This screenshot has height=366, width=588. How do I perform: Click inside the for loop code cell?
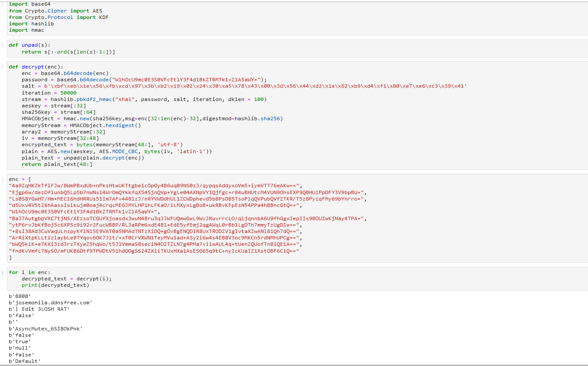pos(55,278)
